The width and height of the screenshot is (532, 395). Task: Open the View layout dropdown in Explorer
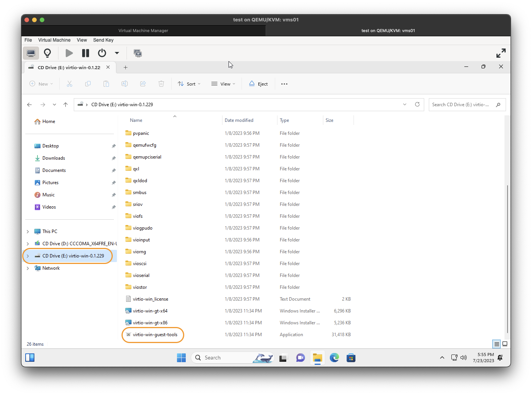coord(223,84)
